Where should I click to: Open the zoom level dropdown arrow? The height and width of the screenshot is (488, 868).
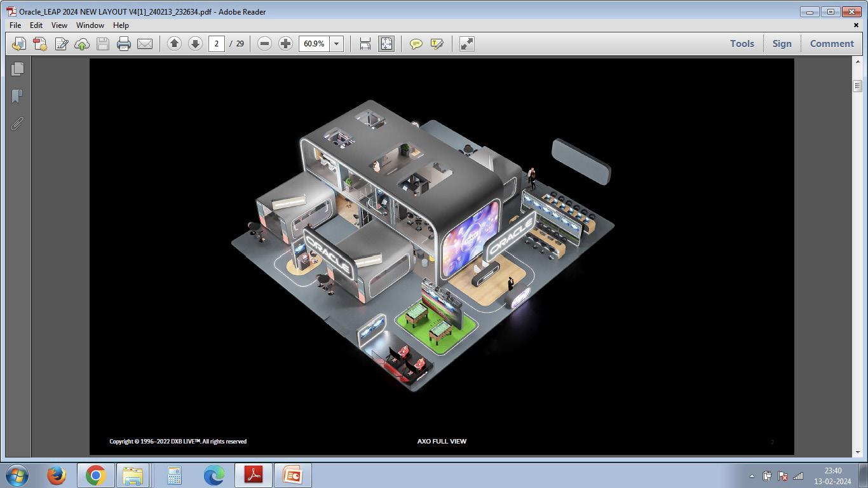click(x=336, y=44)
